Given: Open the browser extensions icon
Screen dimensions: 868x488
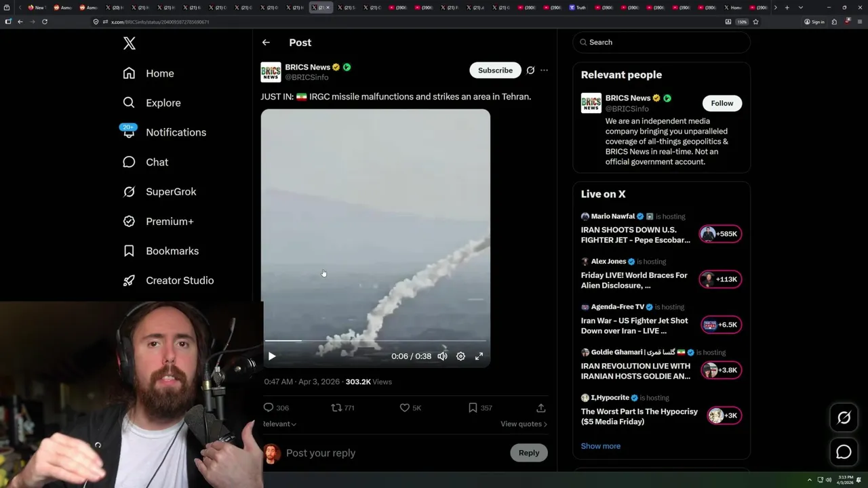Looking at the screenshot, I should pyautogui.click(x=834, y=22).
